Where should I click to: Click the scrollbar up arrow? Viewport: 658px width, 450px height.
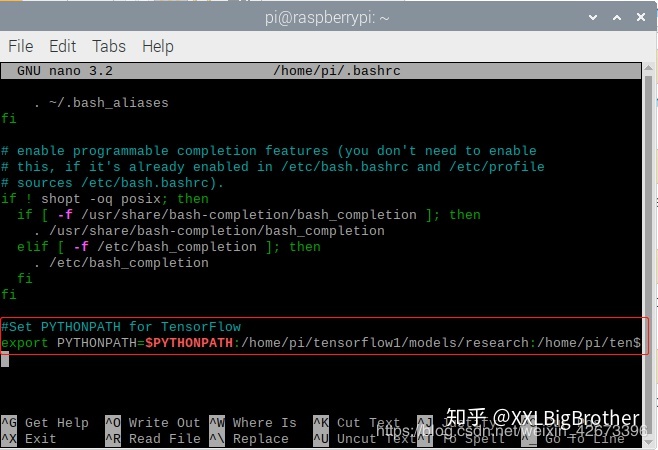coord(649,68)
